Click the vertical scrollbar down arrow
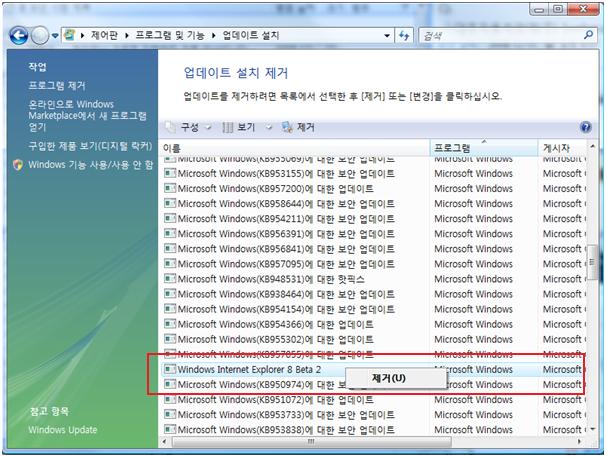The image size is (606, 457). [x=592, y=430]
